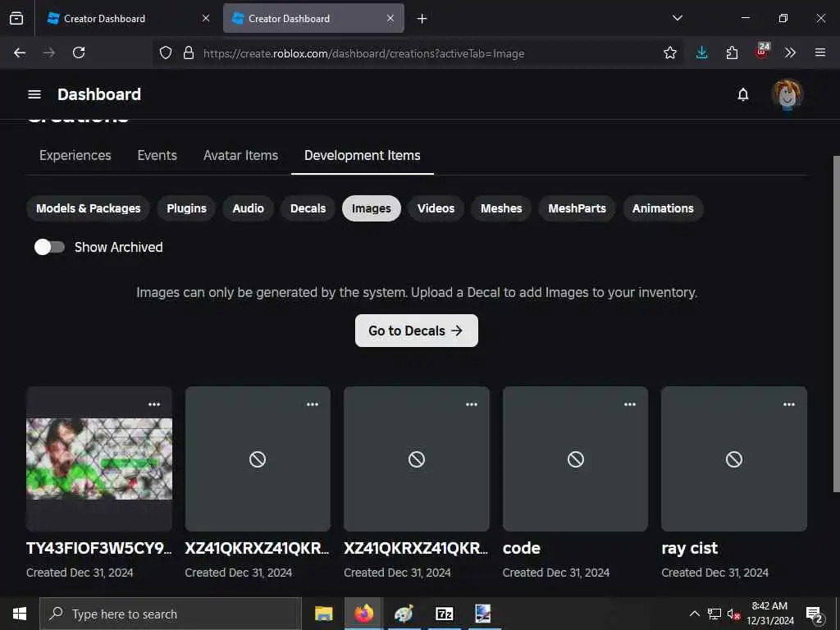Open Action Center notifications
Viewport: 840px width, 630px height.
click(x=815, y=614)
